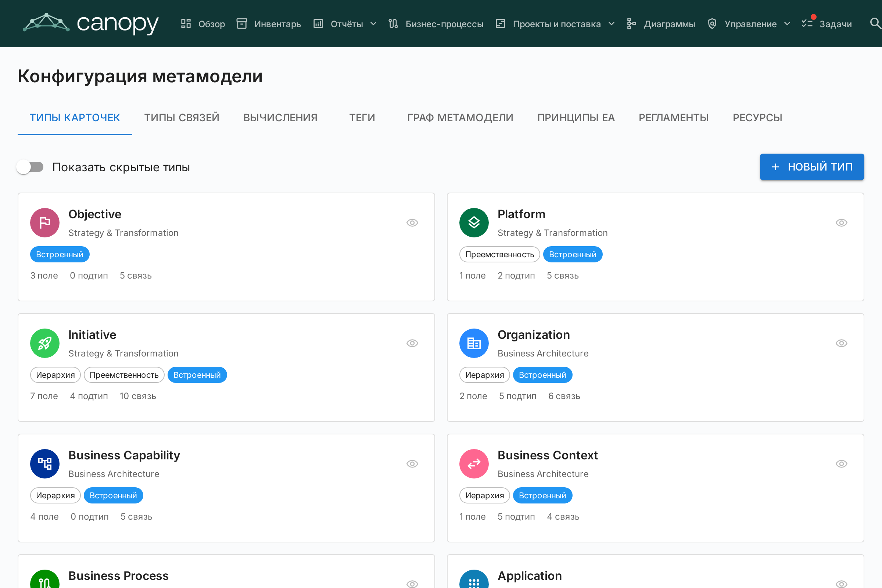The width and height of the screenshot is (882, 588).
Task: Open the Граф метамодели tab
Action: pyautogui.click(x=460, y=118)
